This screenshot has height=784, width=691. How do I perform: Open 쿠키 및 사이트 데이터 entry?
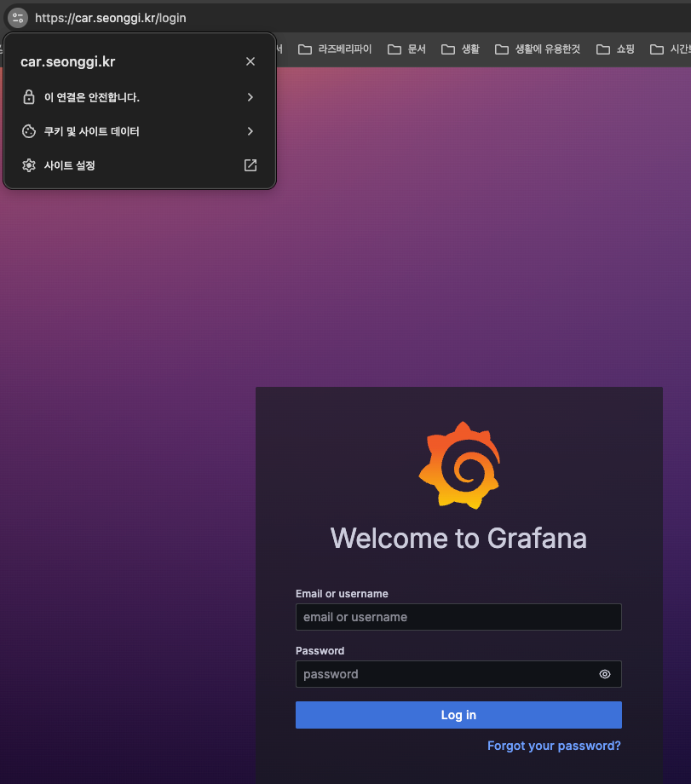140,131
